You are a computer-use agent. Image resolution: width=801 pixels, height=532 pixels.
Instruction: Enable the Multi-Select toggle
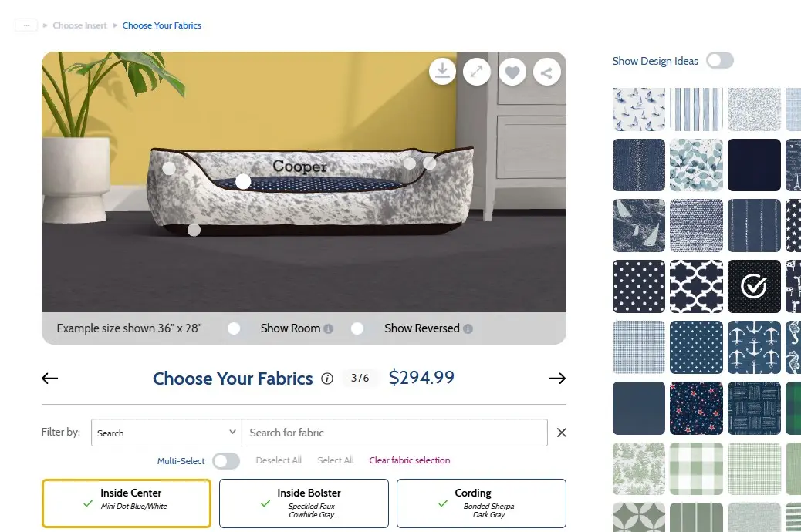226,461
